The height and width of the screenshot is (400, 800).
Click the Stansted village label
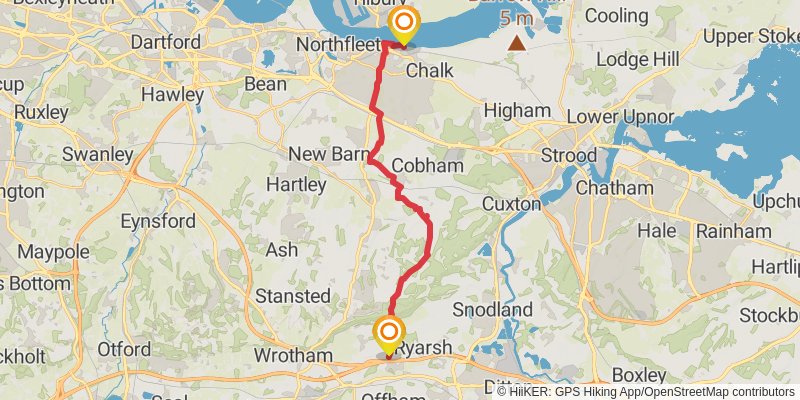(x=293, y=296)
